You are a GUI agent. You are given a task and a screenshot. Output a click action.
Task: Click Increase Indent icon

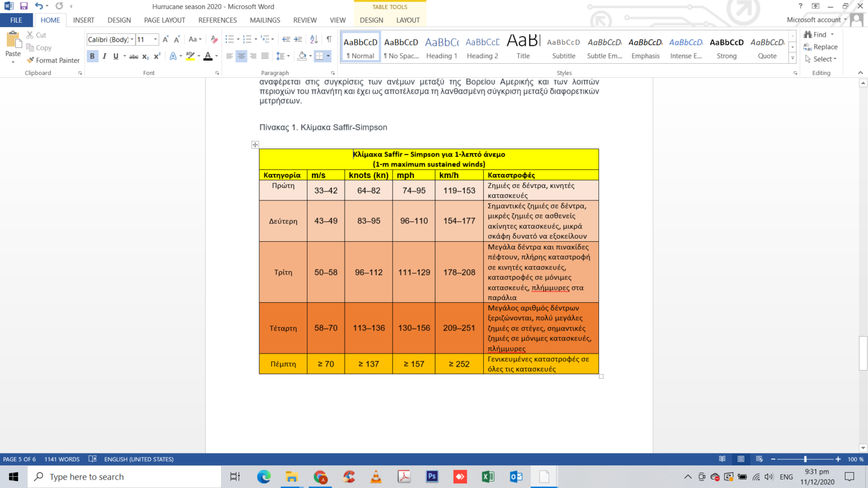pyautogui.click(x=298, y=40)
